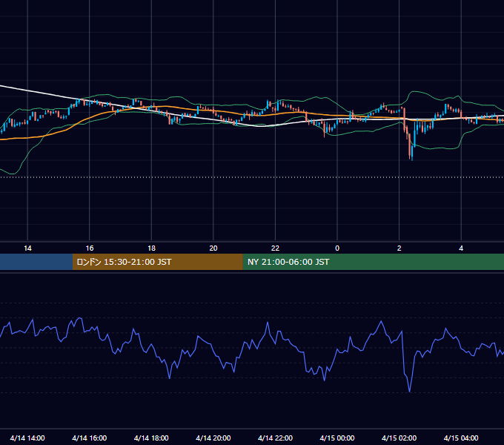Click the NY 21:00-06:00 JST session bar
This screenshot has height=445, width=504.
click(373, 262)
